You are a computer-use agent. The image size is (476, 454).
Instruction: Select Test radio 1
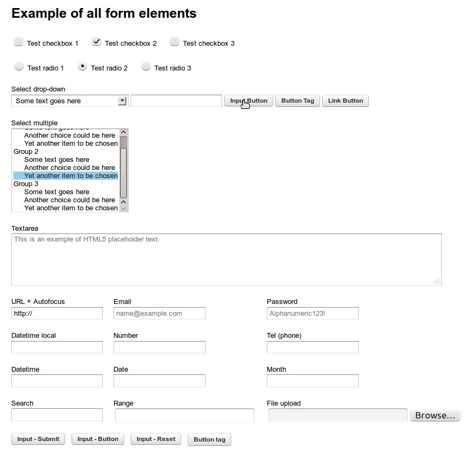[19, 66]
